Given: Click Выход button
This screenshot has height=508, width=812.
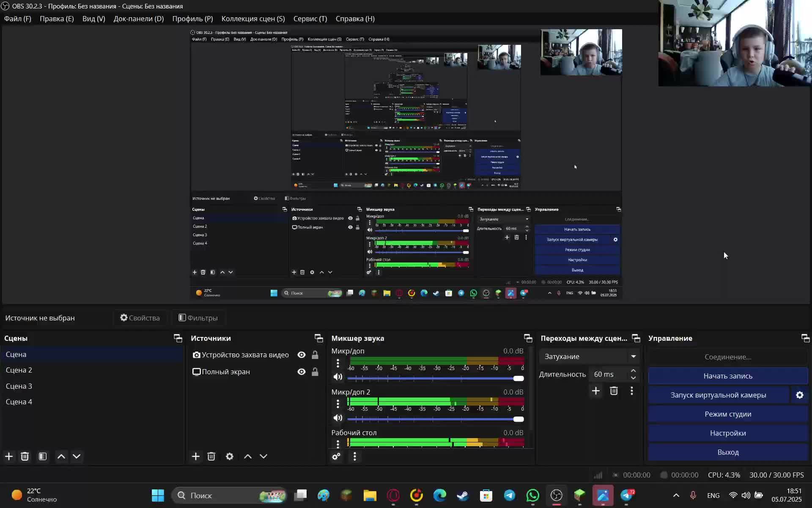Looking at the screenshot, I should click(728, 452).
